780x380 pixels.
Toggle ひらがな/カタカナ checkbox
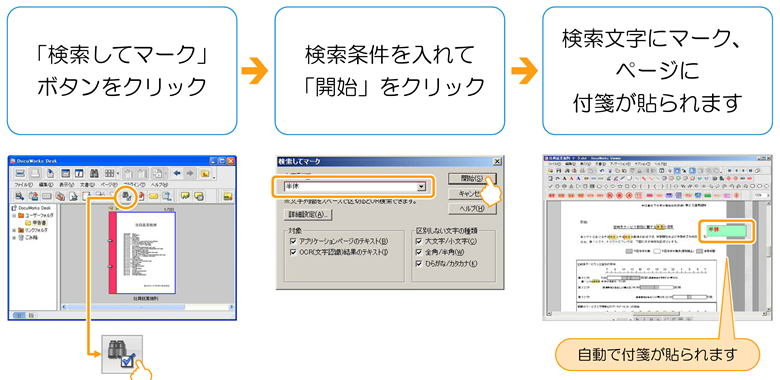click(x=419, y=264)
